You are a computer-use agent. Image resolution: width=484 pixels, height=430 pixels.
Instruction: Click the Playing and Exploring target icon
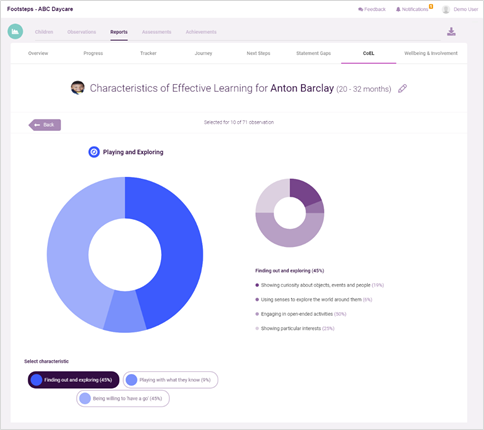click(94, 152)
